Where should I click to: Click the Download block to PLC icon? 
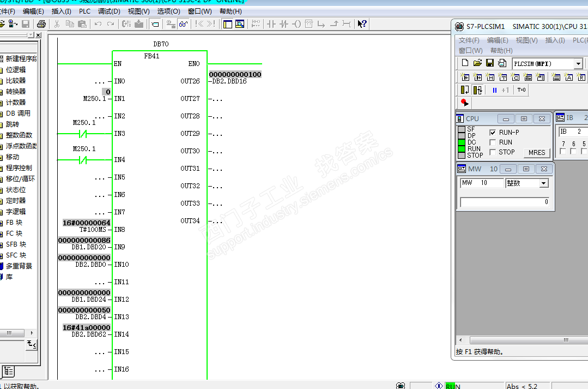139,24
